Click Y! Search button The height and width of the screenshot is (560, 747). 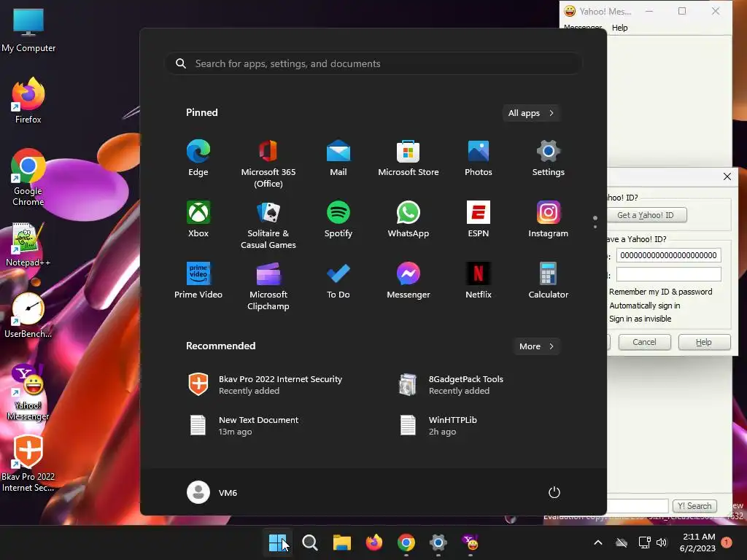[694, 506]
